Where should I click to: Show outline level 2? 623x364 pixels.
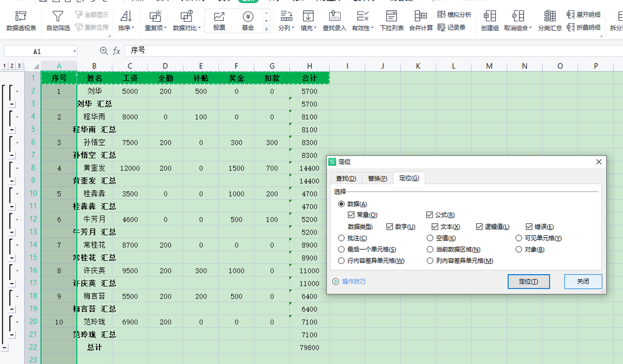(x=11, y=66)
